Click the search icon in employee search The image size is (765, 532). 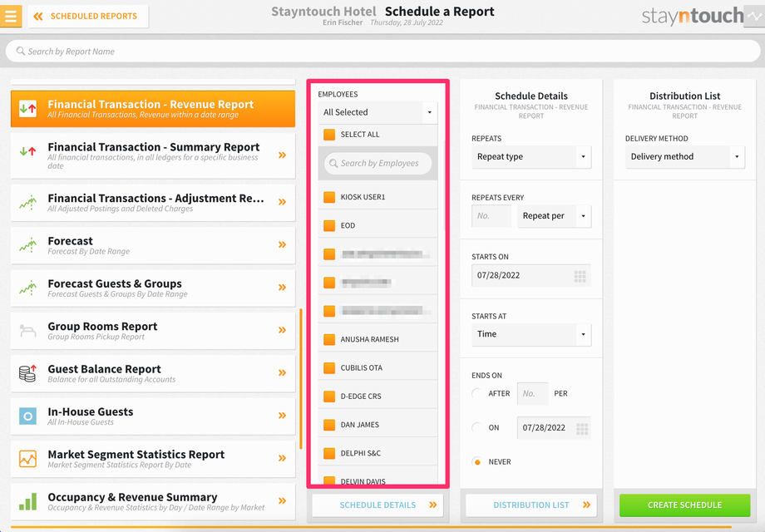pyautogui.click(x=333, y=164)
